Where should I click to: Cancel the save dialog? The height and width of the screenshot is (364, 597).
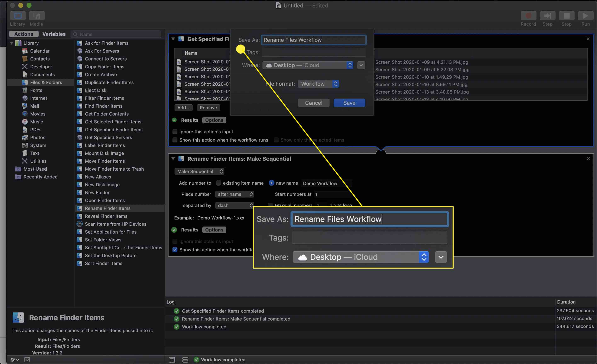[x=313, y=103]
